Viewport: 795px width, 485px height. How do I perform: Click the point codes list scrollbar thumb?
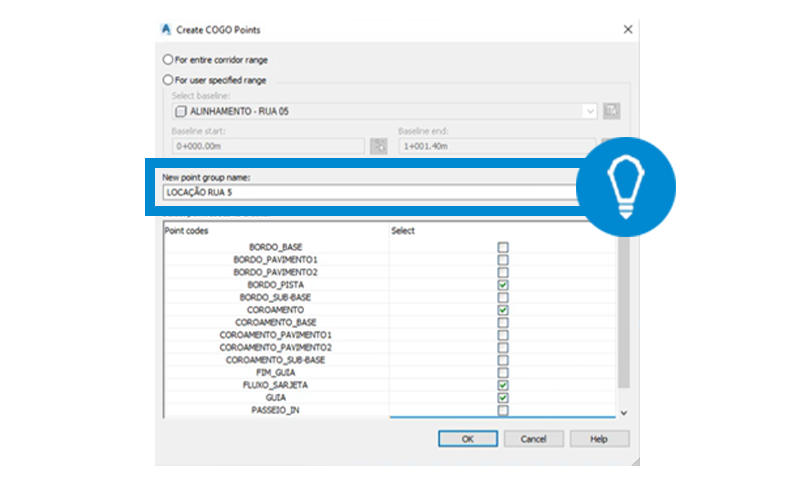[x=624, y=312]
